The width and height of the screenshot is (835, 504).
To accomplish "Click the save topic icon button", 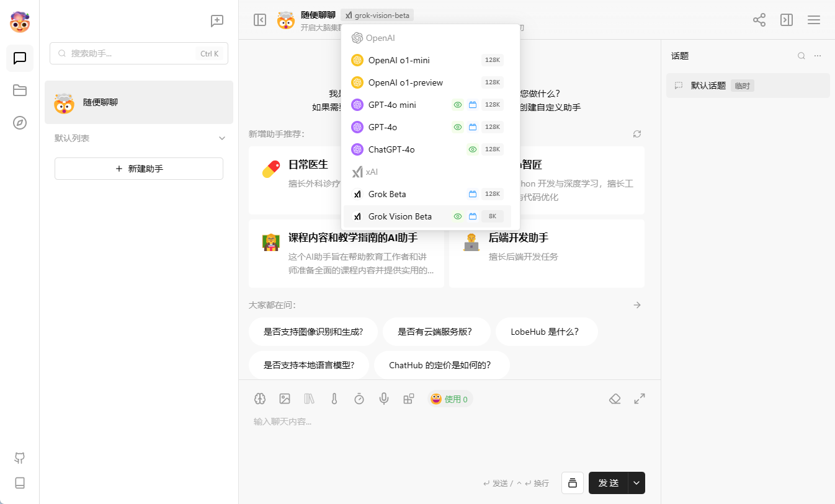I will 573,483.
